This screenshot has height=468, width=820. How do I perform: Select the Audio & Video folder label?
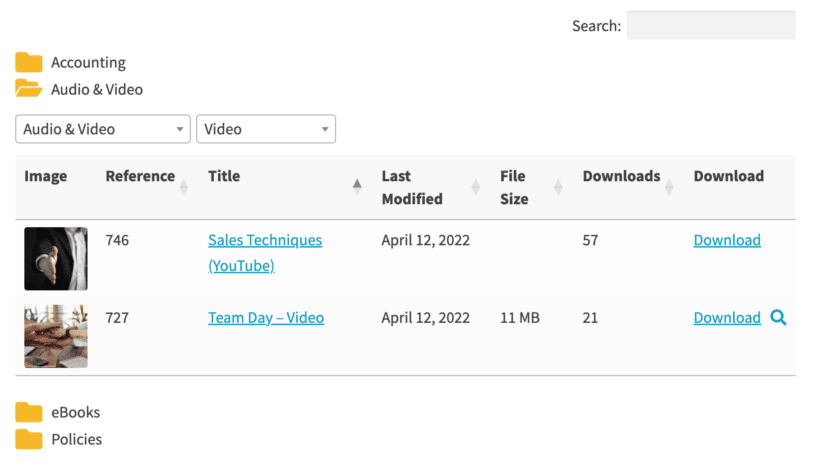coord(97,89)
